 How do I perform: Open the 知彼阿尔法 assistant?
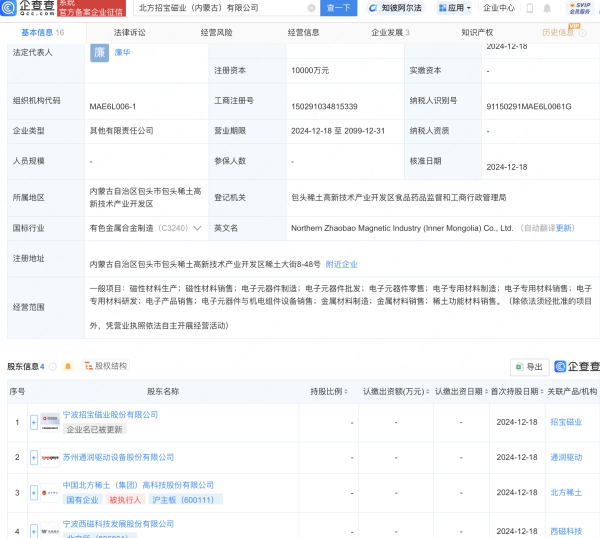pos(396,8)
